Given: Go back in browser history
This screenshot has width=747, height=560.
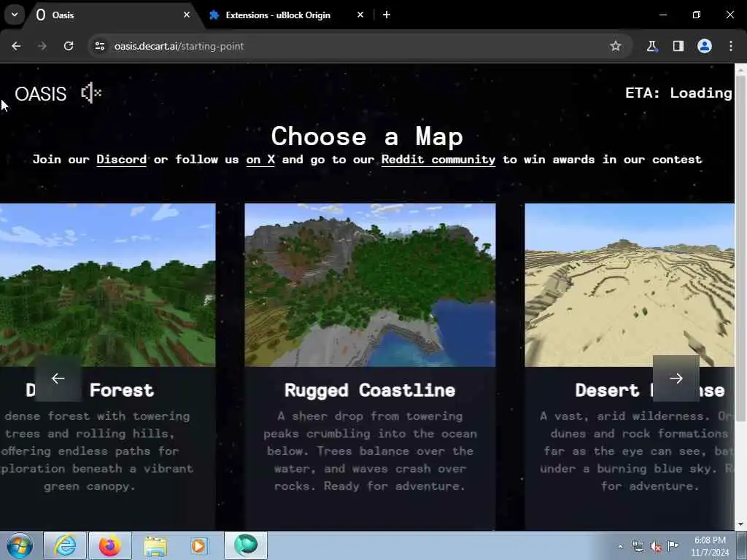Looking at the screenshot, I should tap(16, 46).
